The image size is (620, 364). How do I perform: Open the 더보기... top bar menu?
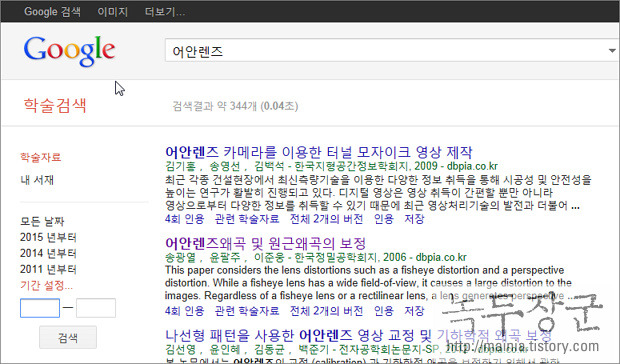click(x=165, y=11)
